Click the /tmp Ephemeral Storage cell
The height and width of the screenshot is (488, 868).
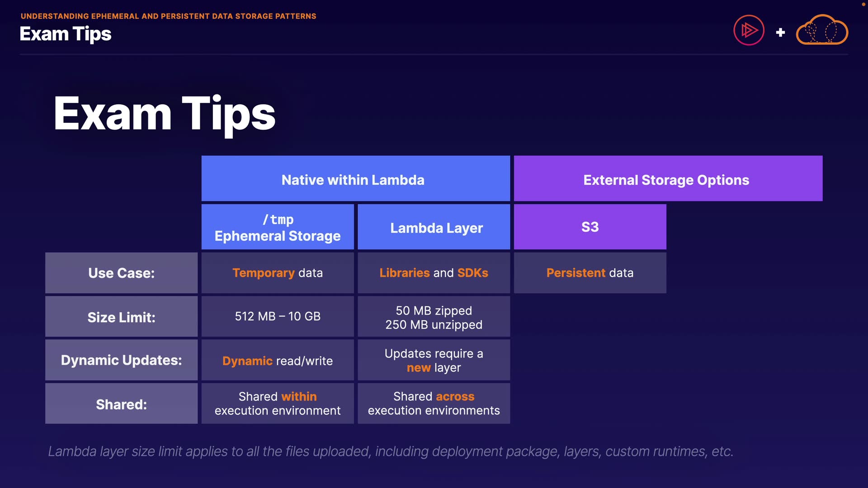(278, 227)
